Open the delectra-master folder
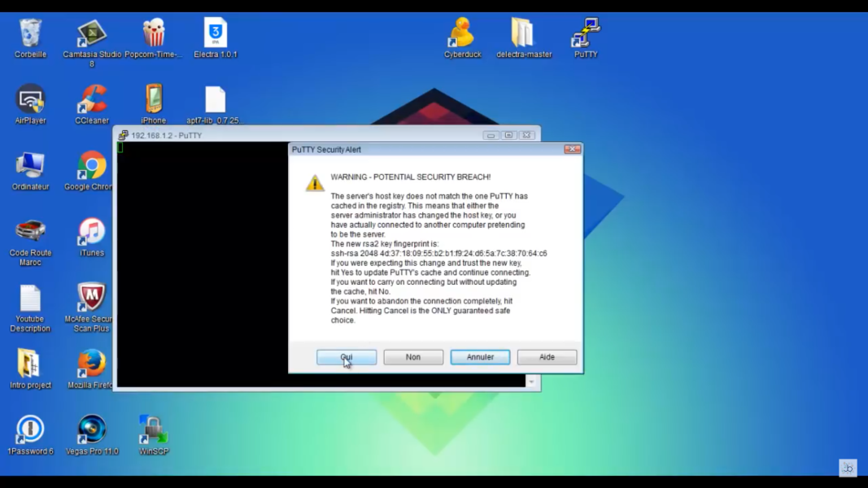868x488 pixels. tap(523, 35)
